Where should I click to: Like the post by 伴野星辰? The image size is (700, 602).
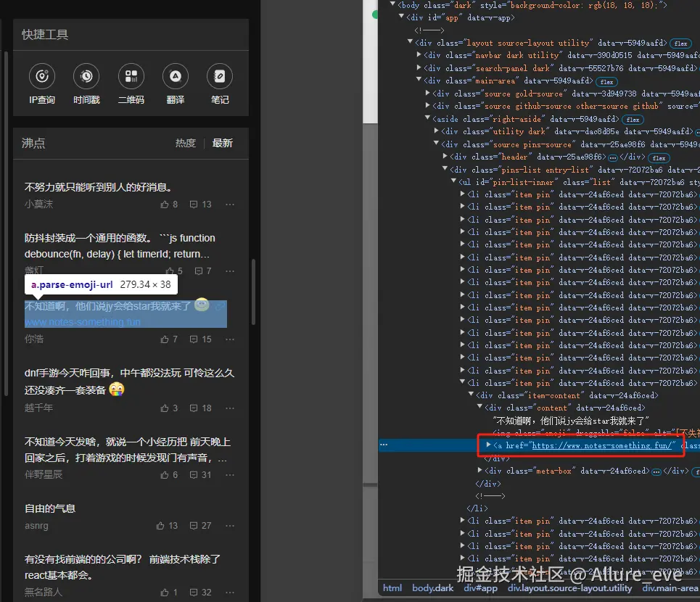[169, 475]
